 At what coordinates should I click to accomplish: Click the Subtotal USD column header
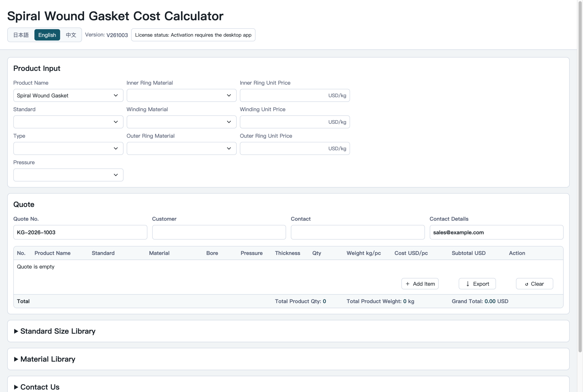click(x=468, y=253)
